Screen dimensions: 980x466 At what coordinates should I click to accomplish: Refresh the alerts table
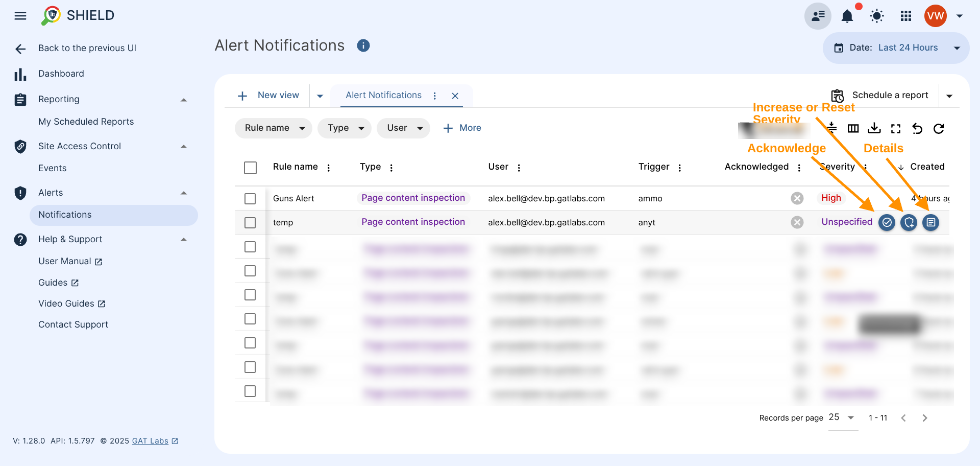pyautogui.click(x=939, y=129)
